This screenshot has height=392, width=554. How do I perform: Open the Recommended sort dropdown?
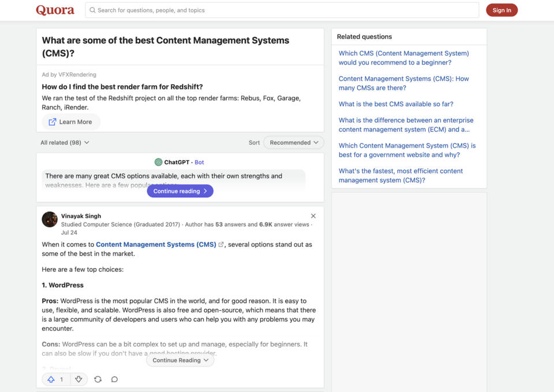(294, 142)
